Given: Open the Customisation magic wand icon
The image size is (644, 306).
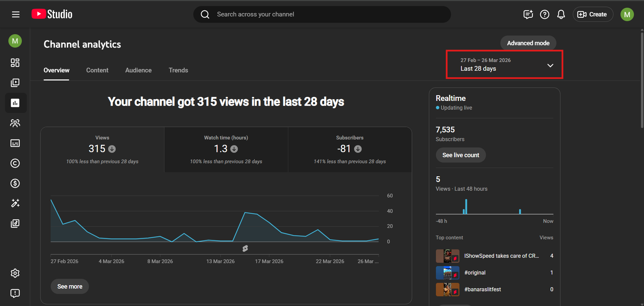Looking at the screenshot, I should tap(15, 203).
